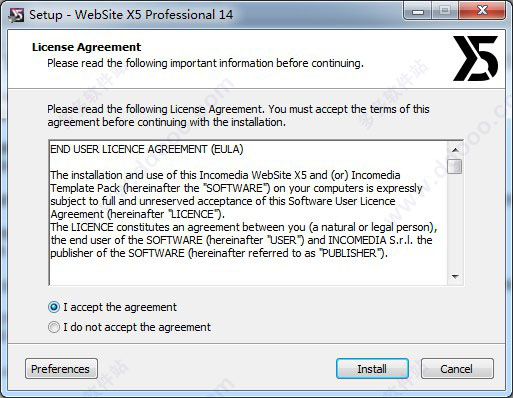Click the 'I do not accept the agreement' label text
This screenshot has height=398, width=513.
pos(137,327)
